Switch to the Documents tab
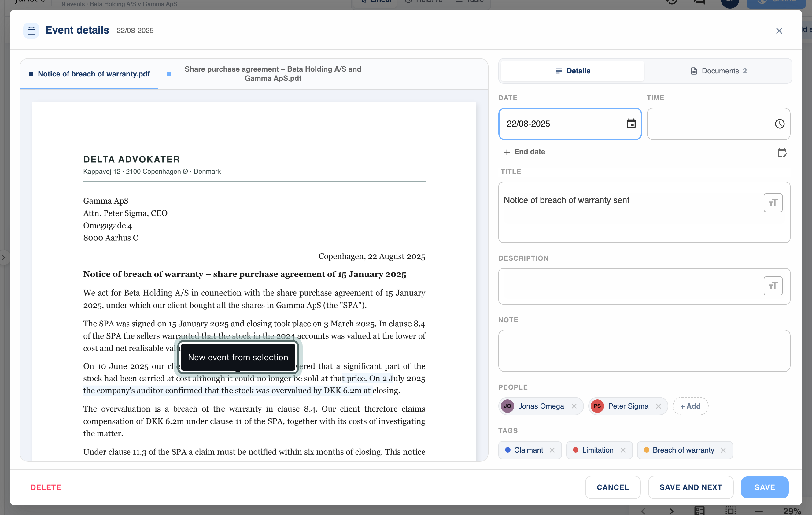The image size is (812, 515). 718,71
